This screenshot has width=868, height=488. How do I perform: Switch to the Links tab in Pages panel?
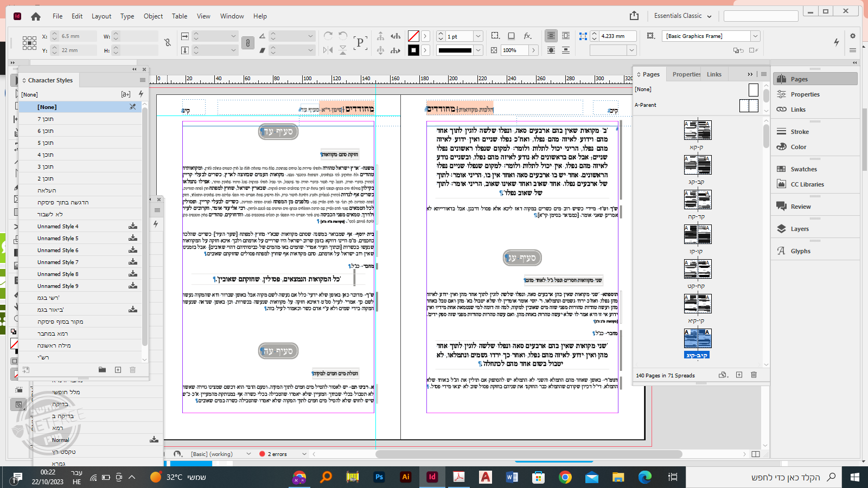pos(714,74)
